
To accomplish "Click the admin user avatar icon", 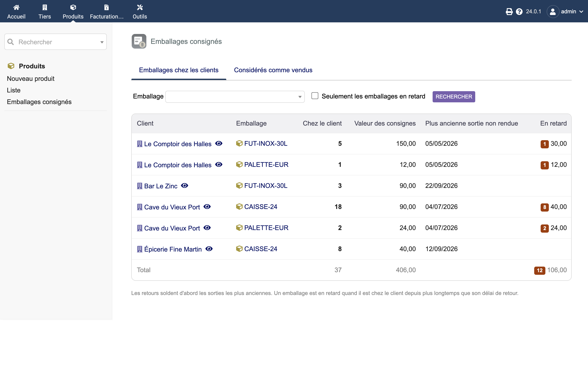I will click(553, 12).
